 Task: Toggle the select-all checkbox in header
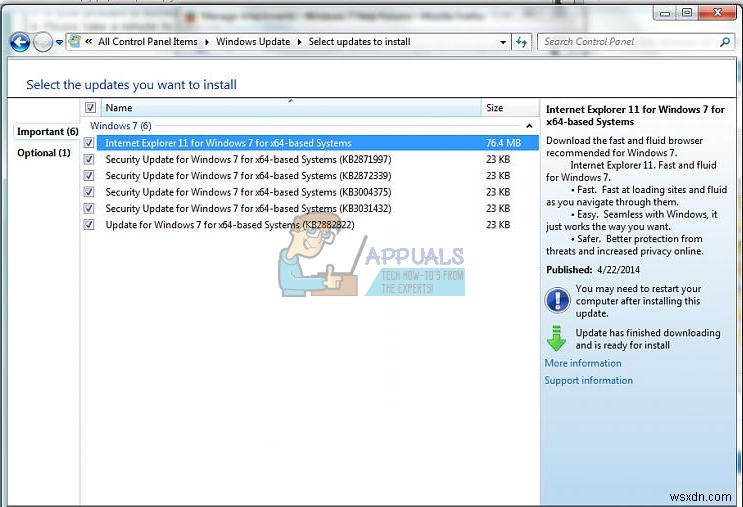tap(90, 108)
